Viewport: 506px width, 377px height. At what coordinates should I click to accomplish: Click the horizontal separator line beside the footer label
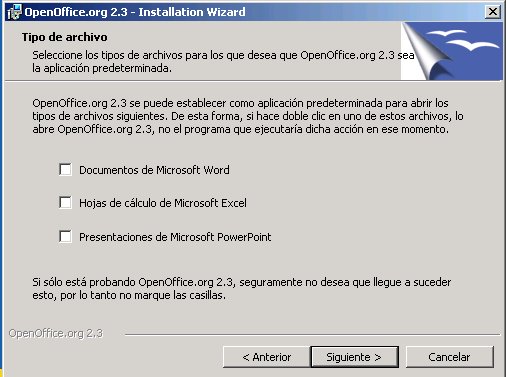point(313,334)
